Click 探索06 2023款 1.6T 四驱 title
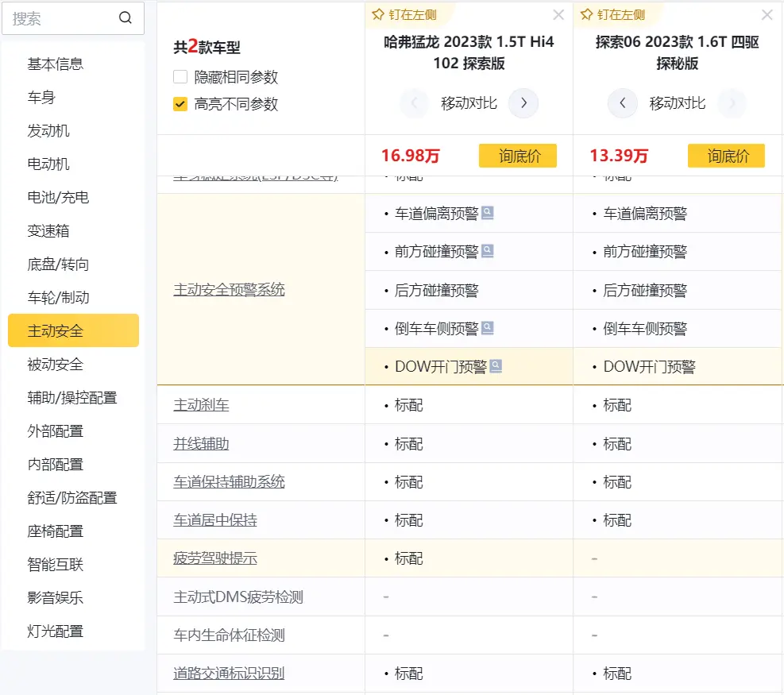Image resolution: width=784 pixels, height=695 pixels. tap(678, 52)
